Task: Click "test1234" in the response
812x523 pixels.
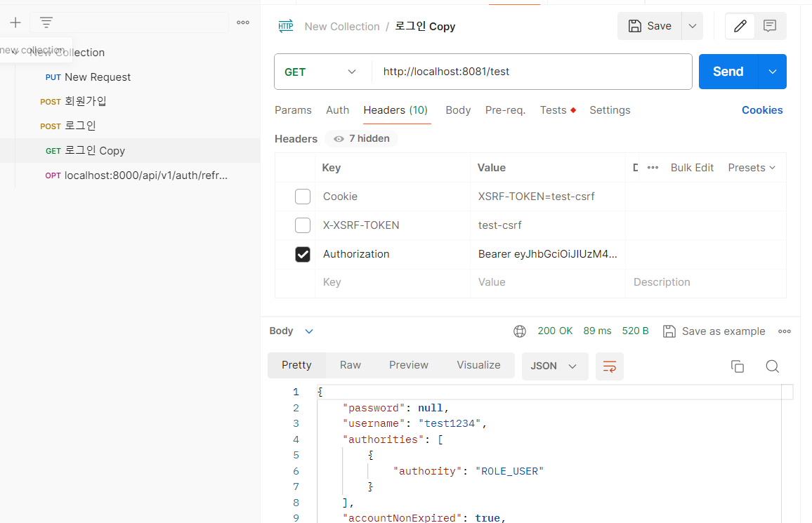Action: [450, 424]
